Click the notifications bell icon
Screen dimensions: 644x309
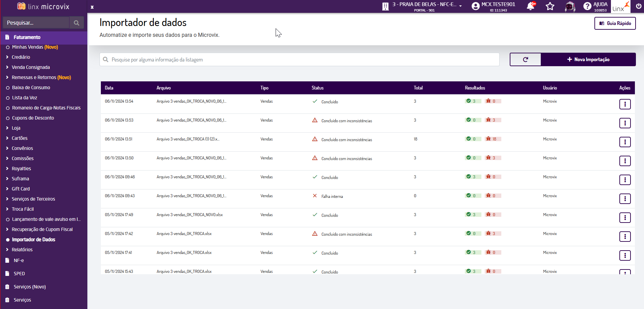[530, 6]
